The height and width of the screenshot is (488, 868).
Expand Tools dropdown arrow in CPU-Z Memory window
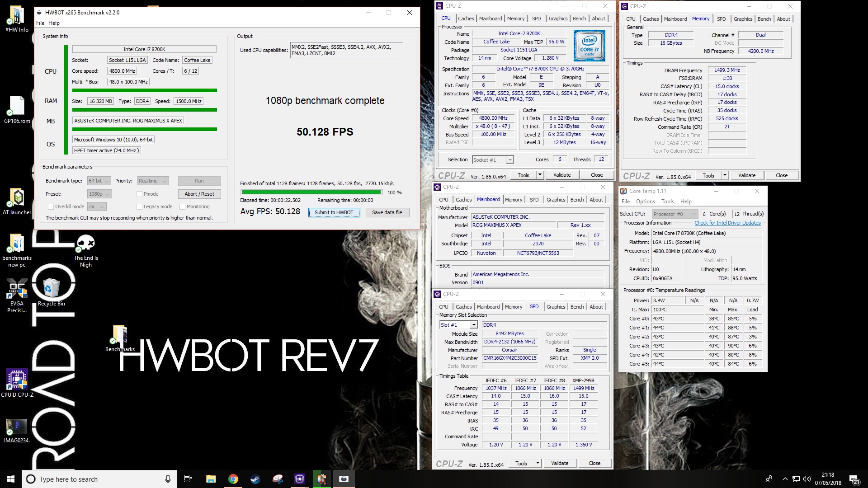coord(724,175)
